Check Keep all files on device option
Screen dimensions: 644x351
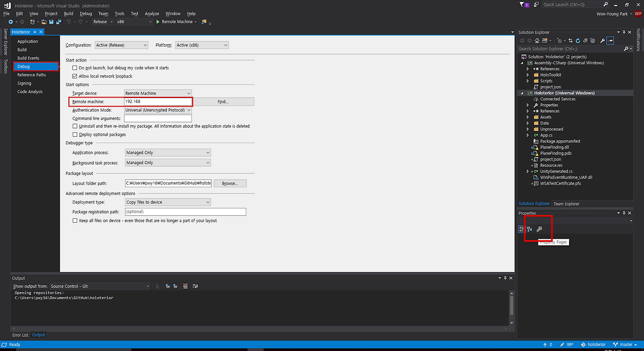tap(75, 220)
